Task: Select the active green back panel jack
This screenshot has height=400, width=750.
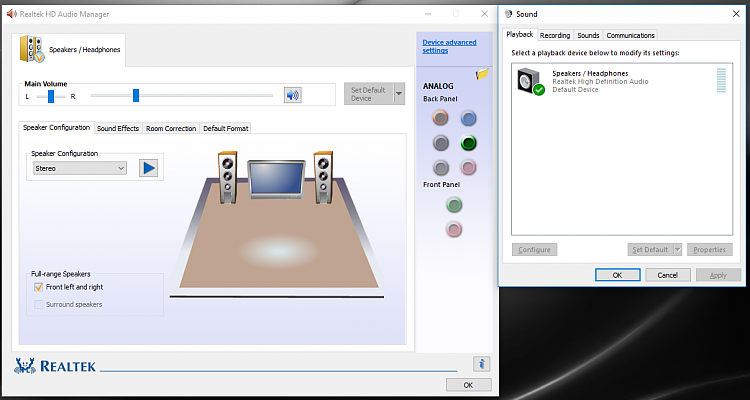Action: [468, 143]
